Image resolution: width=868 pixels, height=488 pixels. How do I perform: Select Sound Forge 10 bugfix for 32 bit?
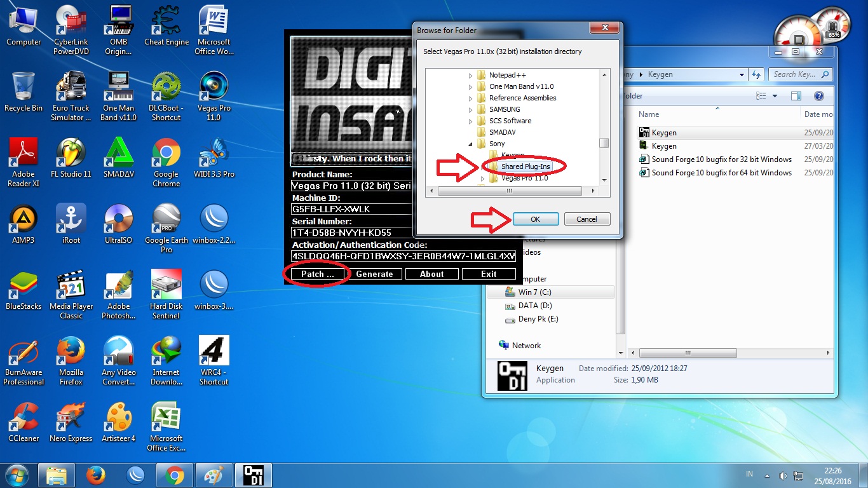721,159
